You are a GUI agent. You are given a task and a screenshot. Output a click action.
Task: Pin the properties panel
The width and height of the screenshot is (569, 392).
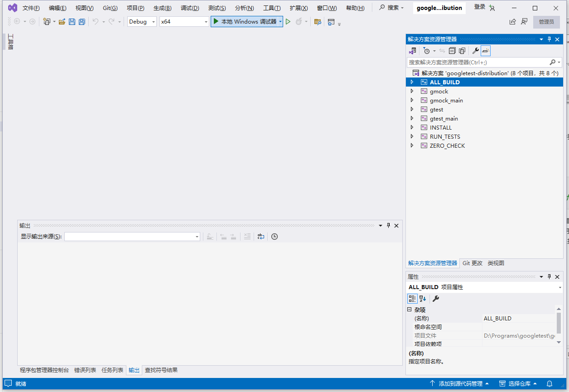pos(550,276)
